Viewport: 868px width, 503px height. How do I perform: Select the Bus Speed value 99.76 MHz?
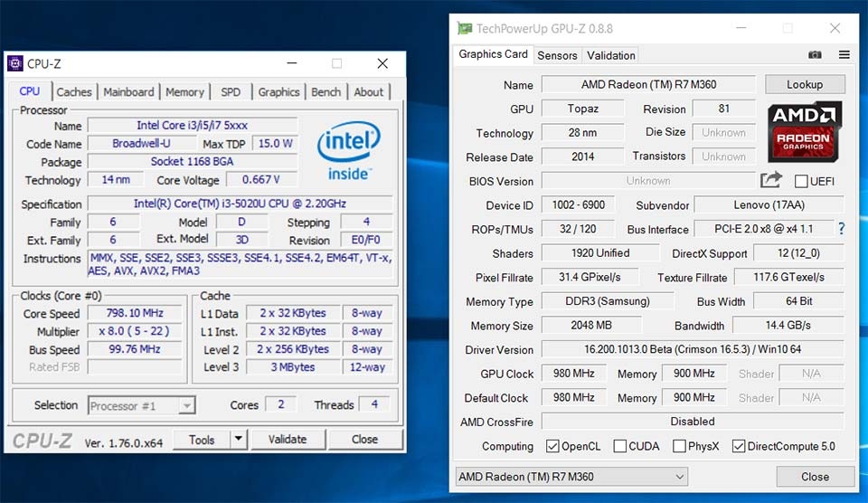pyautogui.click(x=135, y=349)
